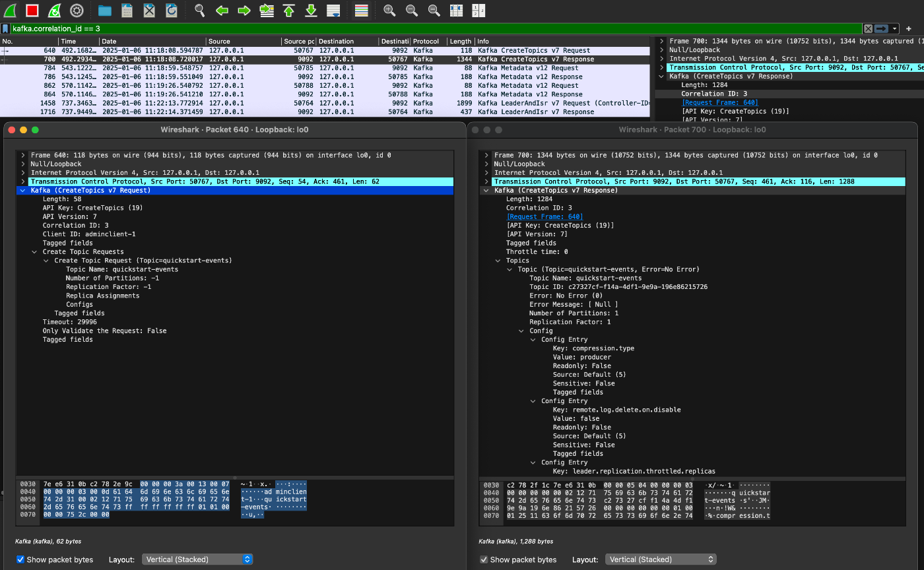Collapse the compression.type Config Entry
Viewport: 924px width, 570px height.
tap(533, 339)
